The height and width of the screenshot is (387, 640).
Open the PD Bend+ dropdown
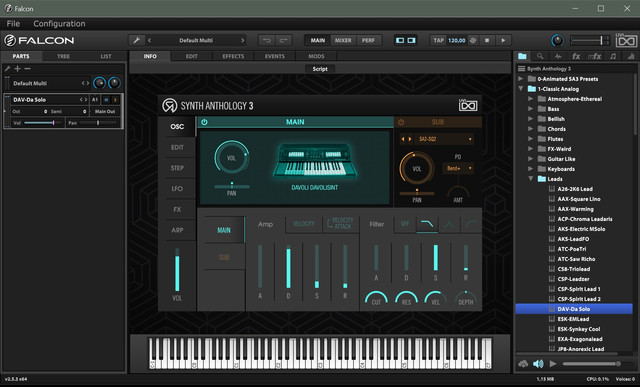(458, 168)
